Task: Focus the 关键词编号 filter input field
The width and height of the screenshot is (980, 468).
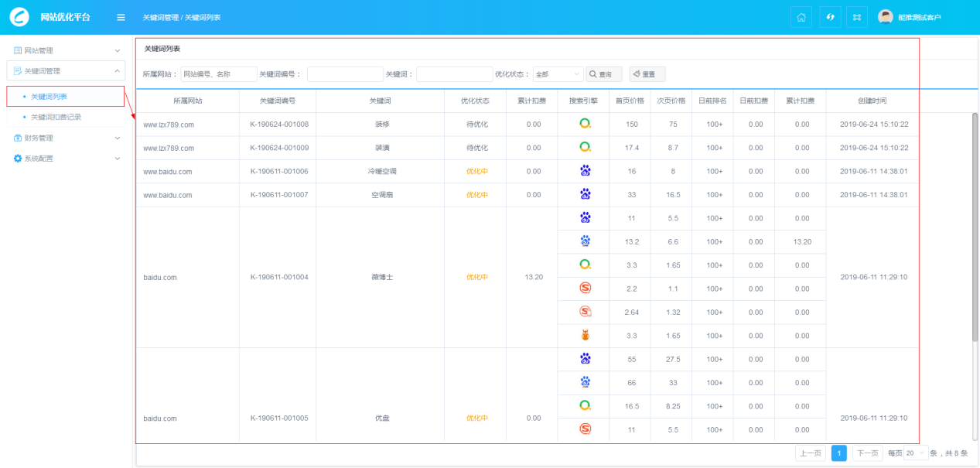Action: [x=345, y=74]
